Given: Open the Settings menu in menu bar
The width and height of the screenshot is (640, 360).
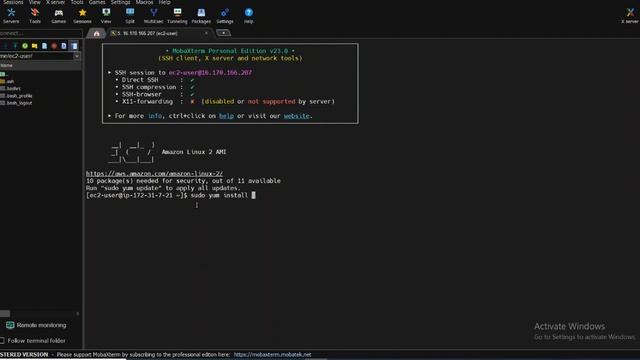Looking at the screenshot, I should pos(120,2).
